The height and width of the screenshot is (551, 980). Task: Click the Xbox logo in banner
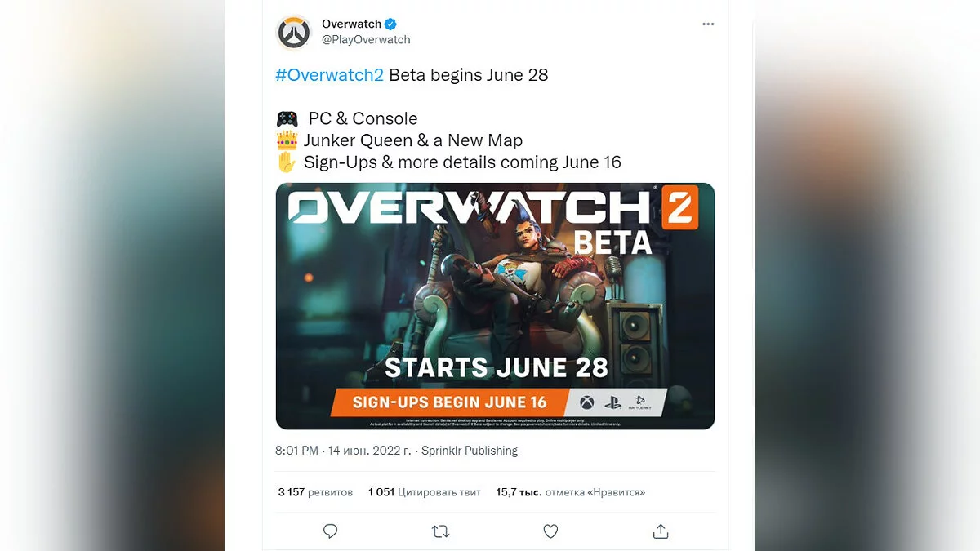click(x=587, y=402)
